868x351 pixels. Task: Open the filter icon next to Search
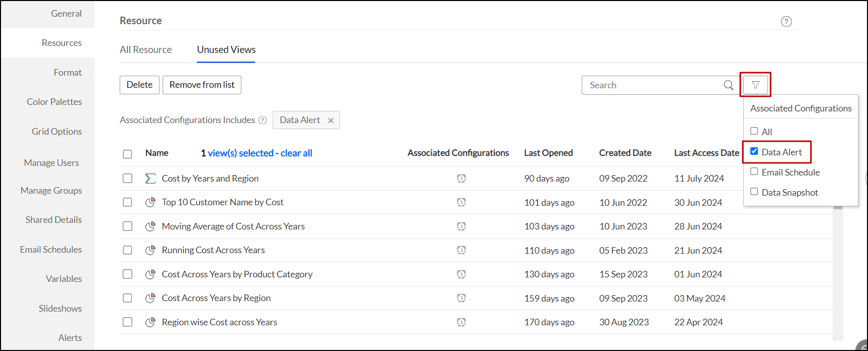pyautogui.click(x=755, y=85)
